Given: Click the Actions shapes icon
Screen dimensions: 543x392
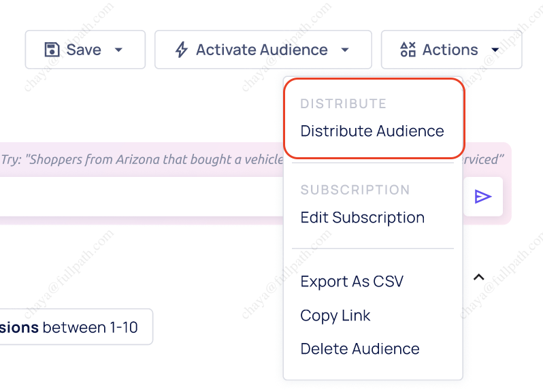Looking at the screenshot, I should pyautogui.click(x=408, y=50).
